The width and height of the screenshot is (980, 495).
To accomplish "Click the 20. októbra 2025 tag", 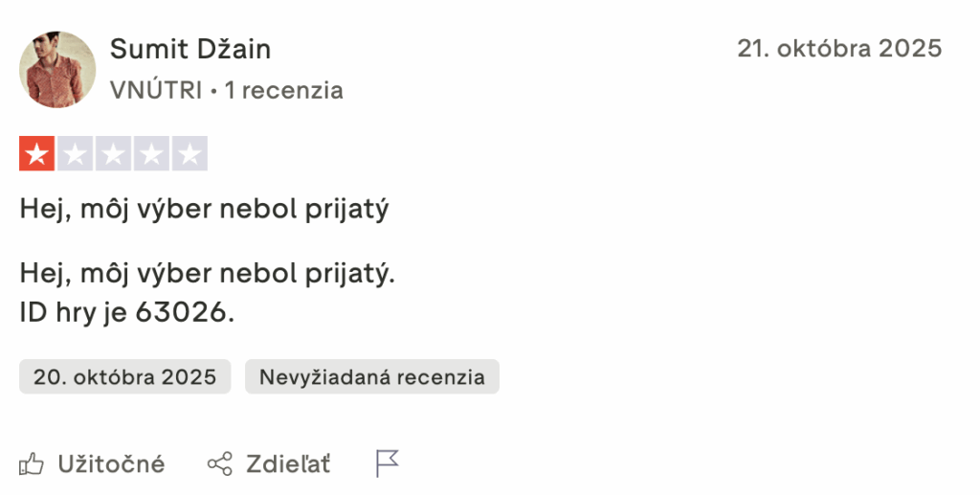I will [125, 376].
